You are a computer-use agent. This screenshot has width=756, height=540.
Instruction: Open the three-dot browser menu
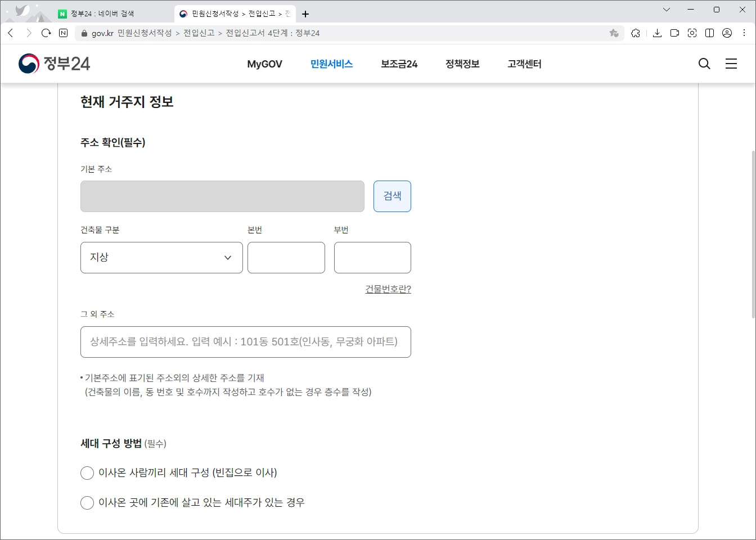coord(744,33)
